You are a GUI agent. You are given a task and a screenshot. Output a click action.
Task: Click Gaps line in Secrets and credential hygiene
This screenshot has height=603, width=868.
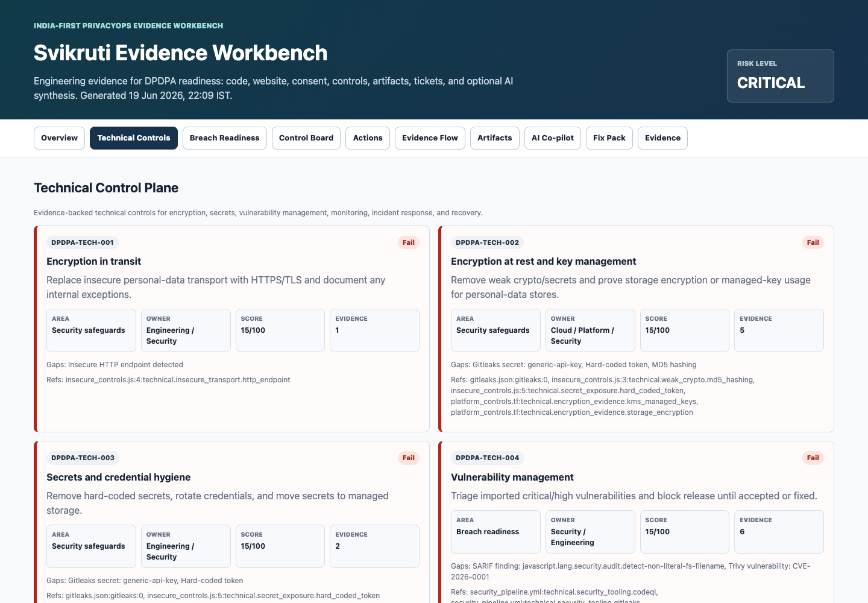[145, 581]
